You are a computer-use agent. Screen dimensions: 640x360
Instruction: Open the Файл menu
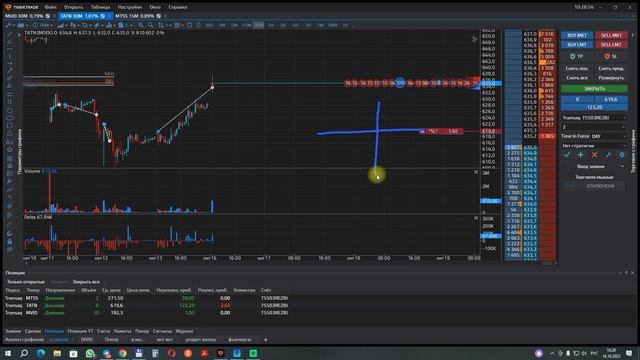[x=51, y=7]
